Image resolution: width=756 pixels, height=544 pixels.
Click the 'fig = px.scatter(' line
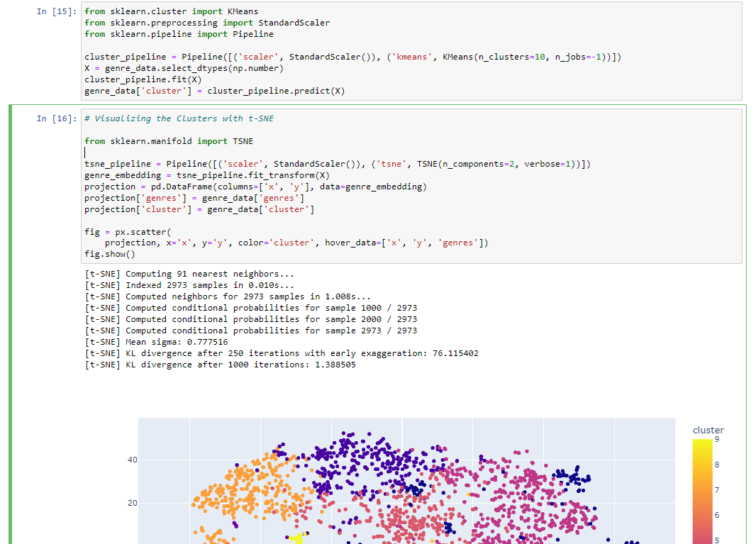tap(128, 232)
